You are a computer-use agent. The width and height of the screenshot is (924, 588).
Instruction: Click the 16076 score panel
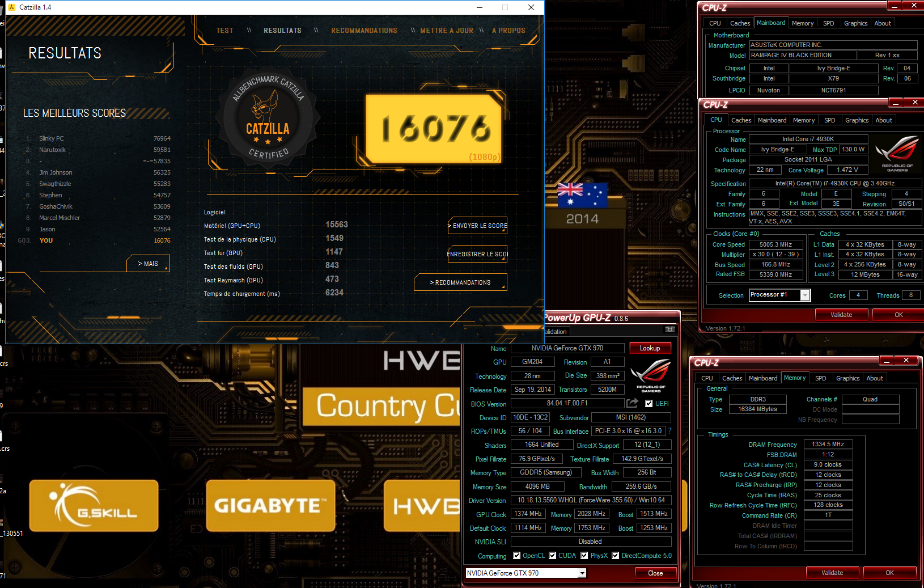pyautogui.click(x=435, y=129)
